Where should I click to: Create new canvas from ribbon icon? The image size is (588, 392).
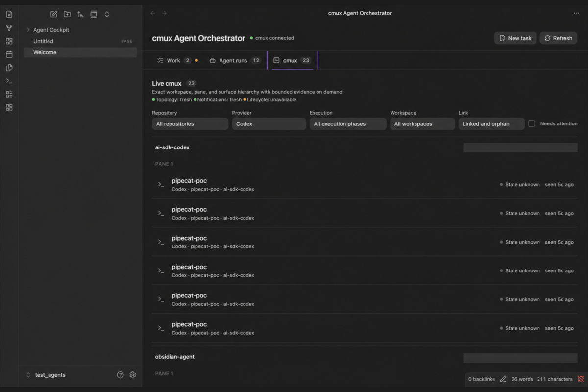tap(9, 41)
